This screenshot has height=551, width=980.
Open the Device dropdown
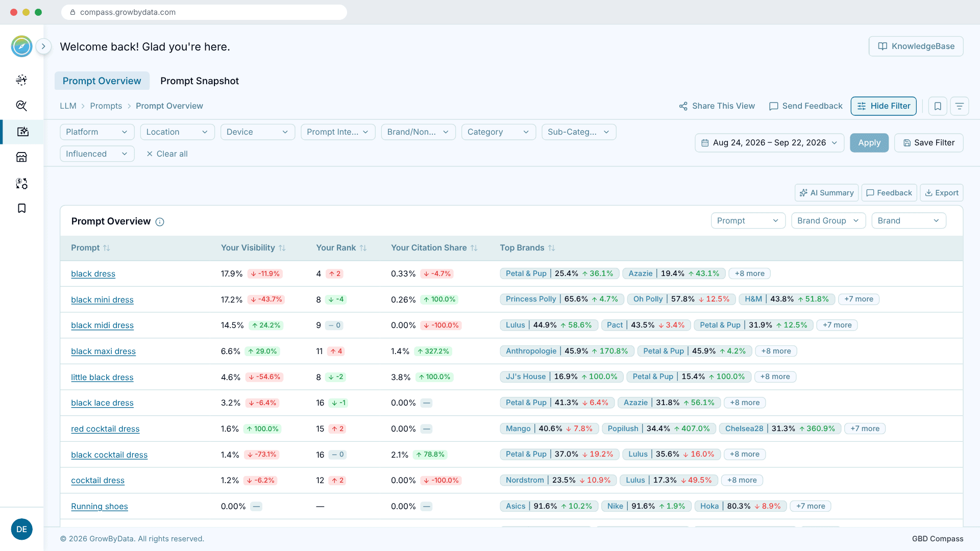click(258, 132)
